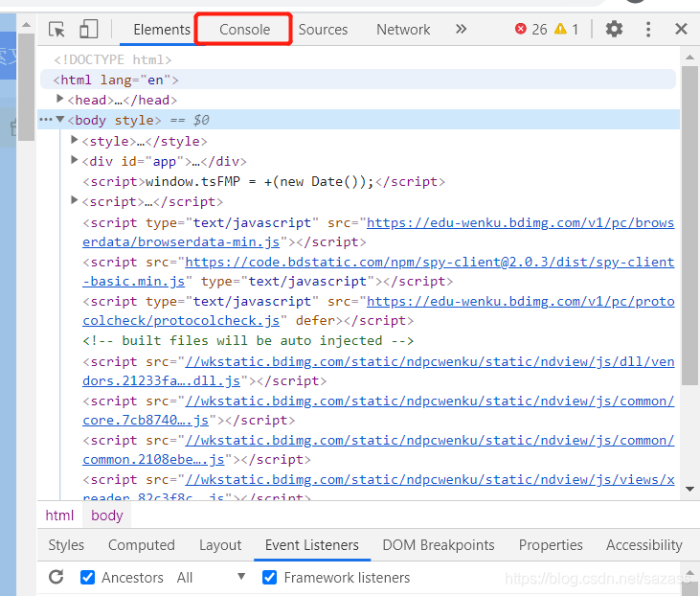Click the Elements panel vertical scrollbar thumb
Viewport: 700px width, 596px height.
tap(689, 225)
